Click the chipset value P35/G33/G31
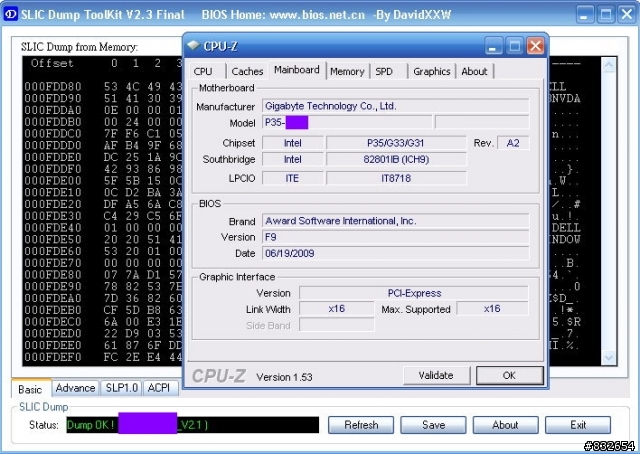This screenshot has height=454, width=640. coord(396,143)
